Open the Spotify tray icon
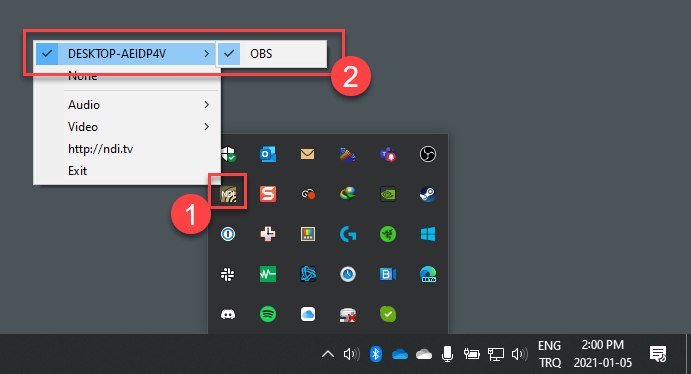The width and height of the screenshot is (691, 374). (268, 314)
